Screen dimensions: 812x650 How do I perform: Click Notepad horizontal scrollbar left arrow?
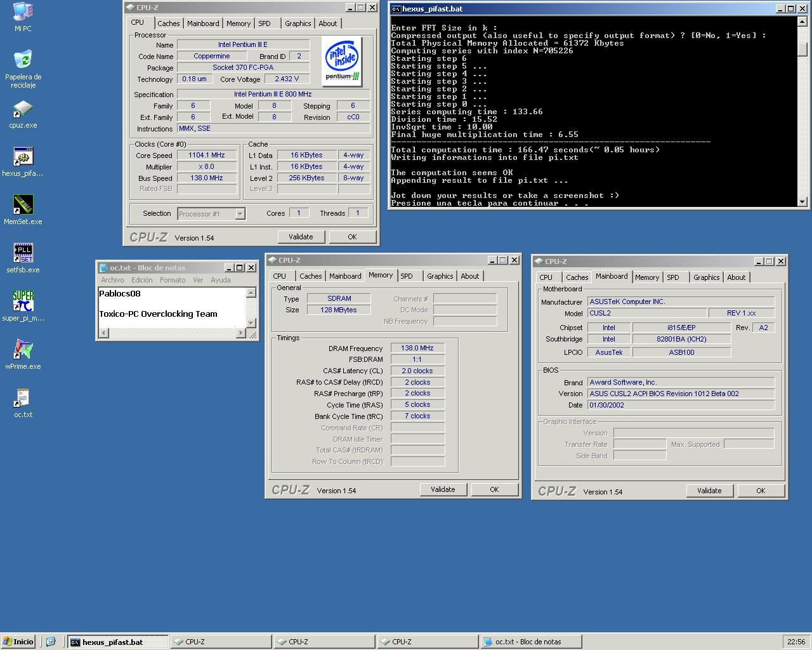pos(104,333)
